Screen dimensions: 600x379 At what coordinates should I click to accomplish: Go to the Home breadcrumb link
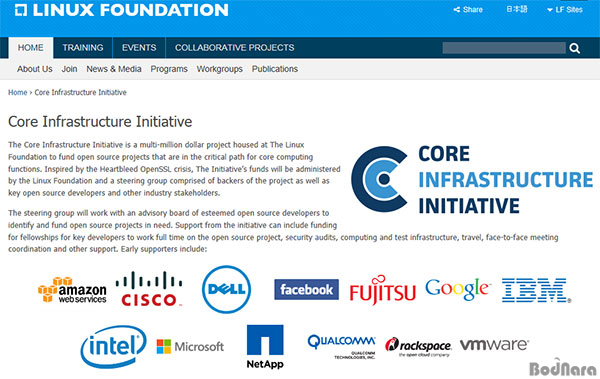coord(18,92)
